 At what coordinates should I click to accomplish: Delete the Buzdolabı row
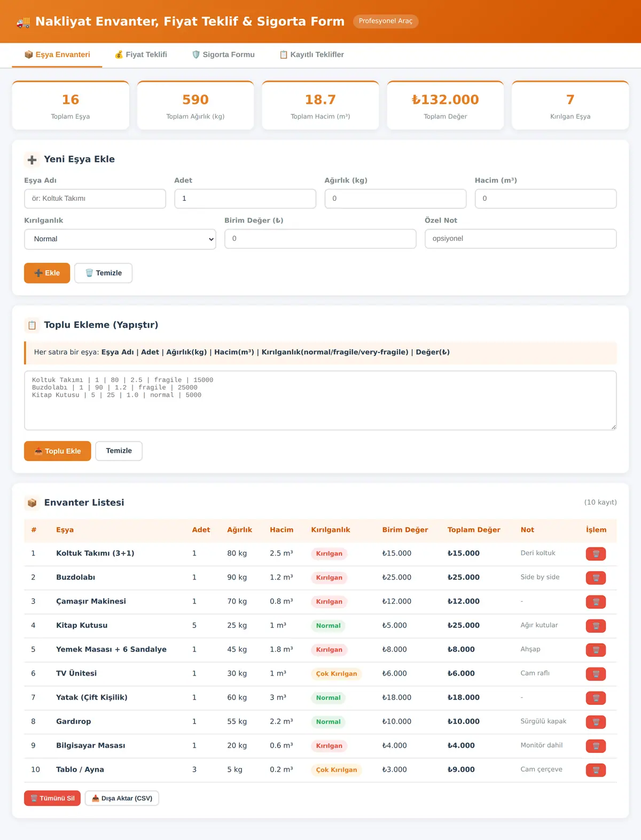596,578
